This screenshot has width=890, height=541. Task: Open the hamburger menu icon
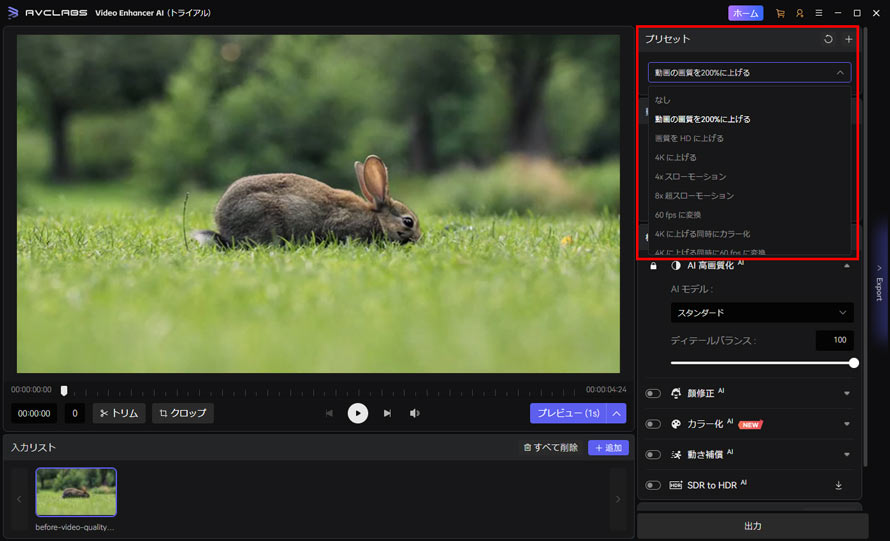tap(818, 12)
